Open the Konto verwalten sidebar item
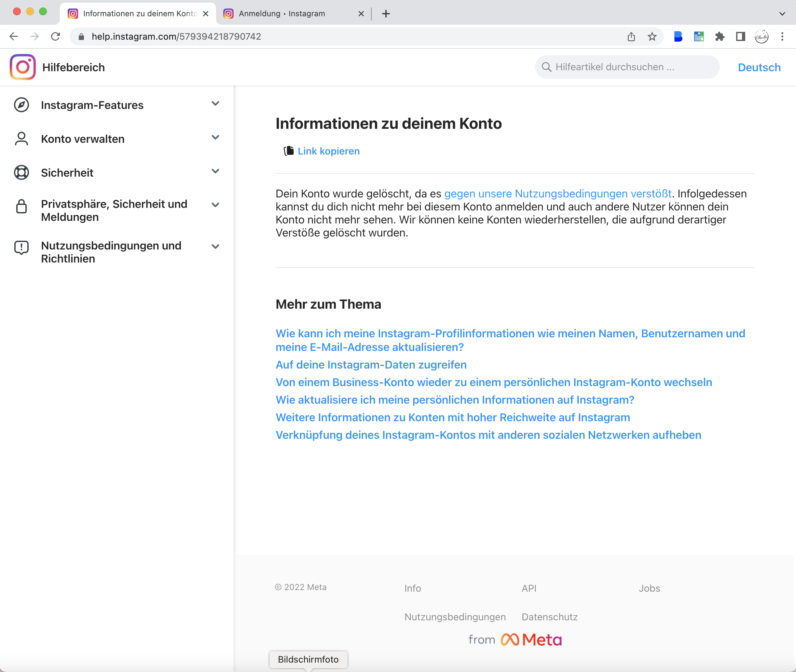This screenshot has width=796, height=672. [117, 139]
